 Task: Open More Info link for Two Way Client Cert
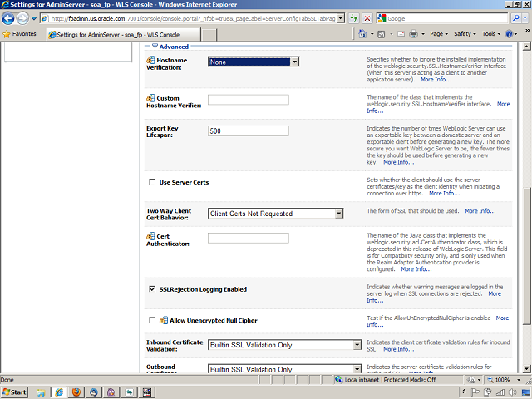480,211
